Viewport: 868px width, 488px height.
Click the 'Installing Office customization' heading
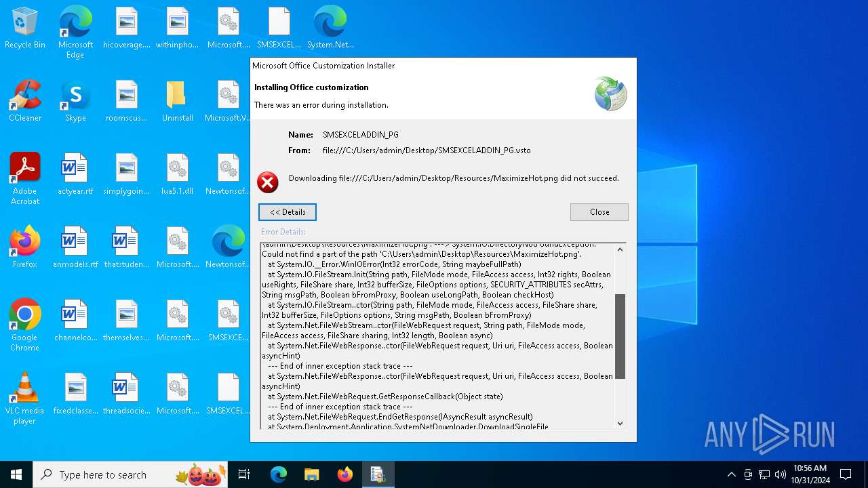coord(311,87)
